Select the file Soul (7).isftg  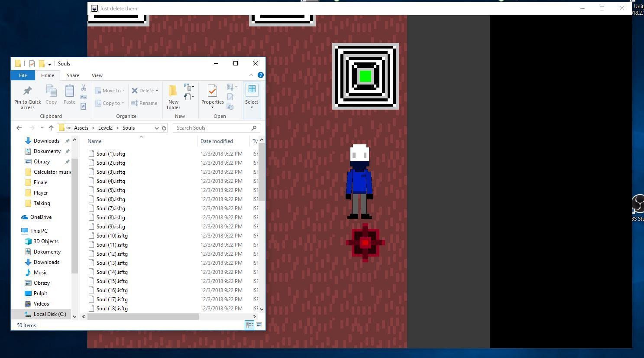(x=110, y=208)
